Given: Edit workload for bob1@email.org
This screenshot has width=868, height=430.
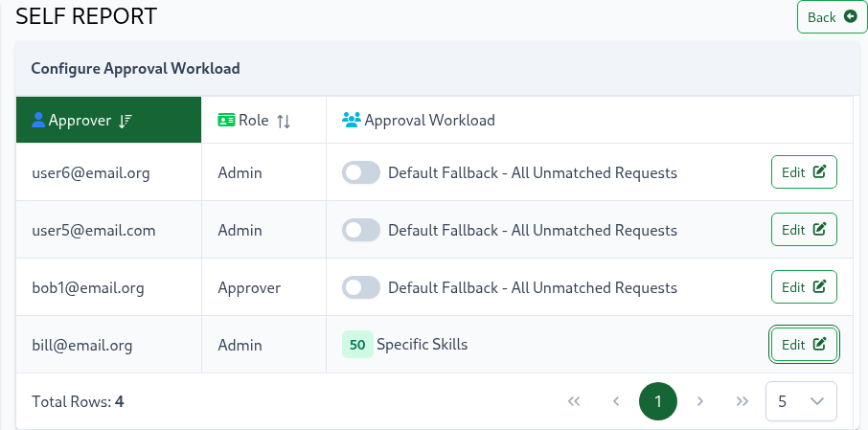Looking at the screenshot, I should (804, 287).
